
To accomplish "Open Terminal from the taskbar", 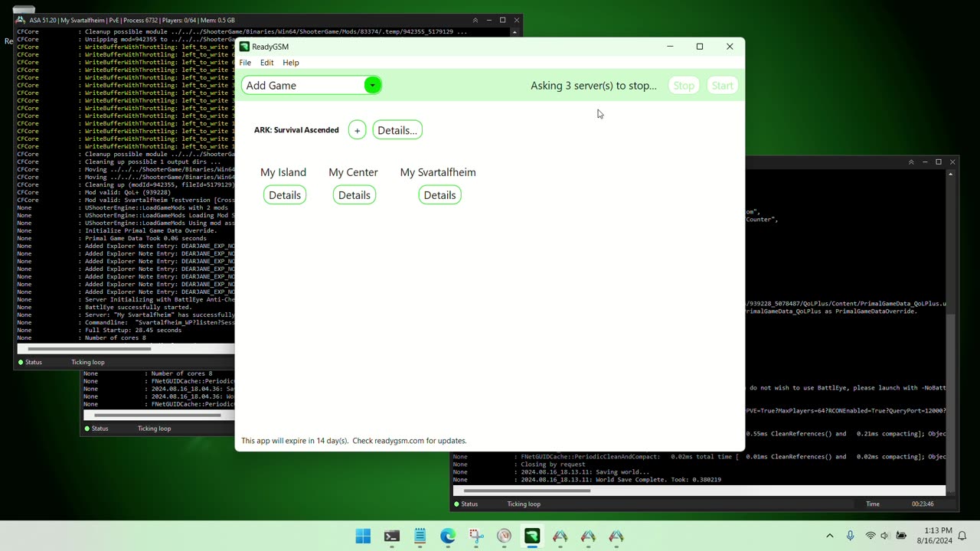I will pyautogui.click(x=391, y=536).
